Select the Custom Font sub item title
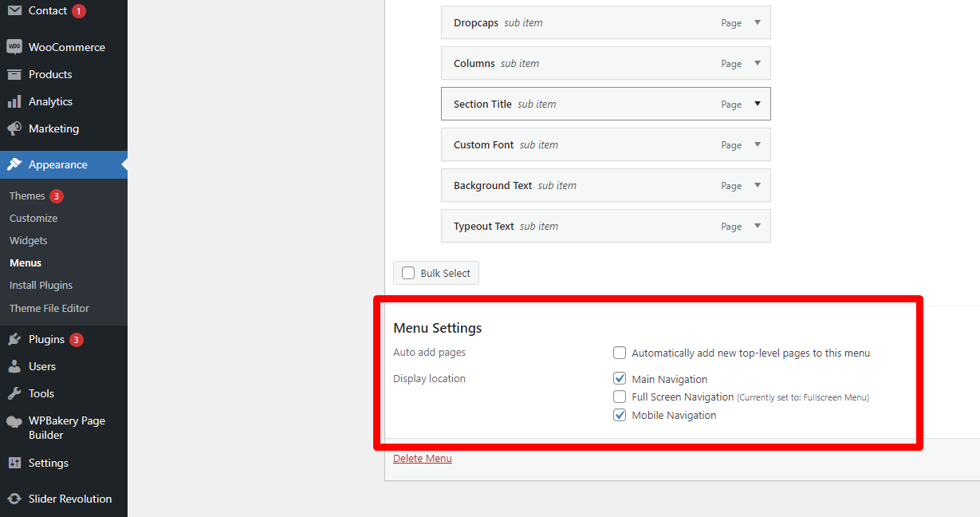The width and height of the screenshot is (980, 517). pos(484,144)
